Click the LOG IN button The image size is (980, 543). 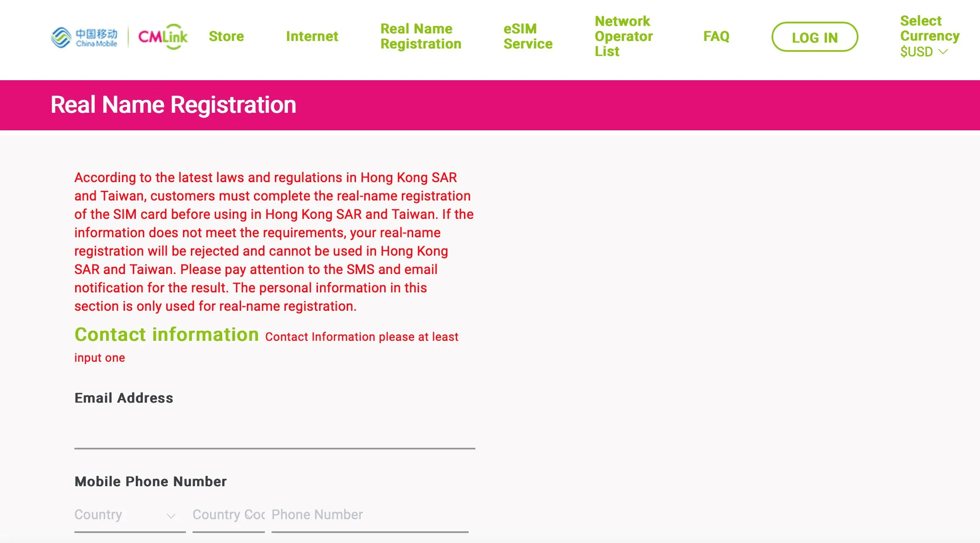(815, 37)
